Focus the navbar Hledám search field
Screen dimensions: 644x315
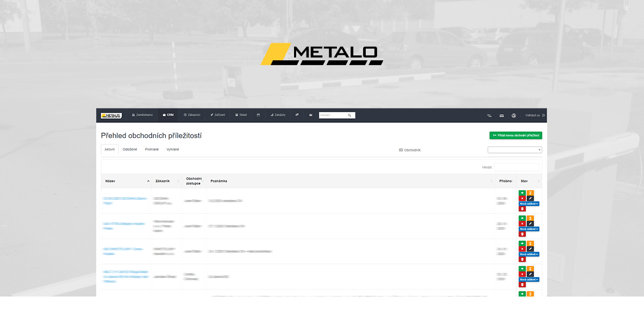tap(337, 115)
